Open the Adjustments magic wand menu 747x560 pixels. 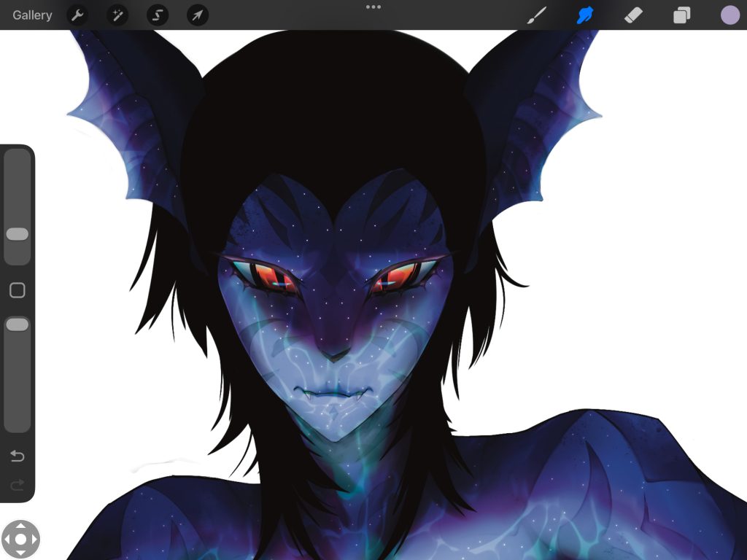point(117,15)
